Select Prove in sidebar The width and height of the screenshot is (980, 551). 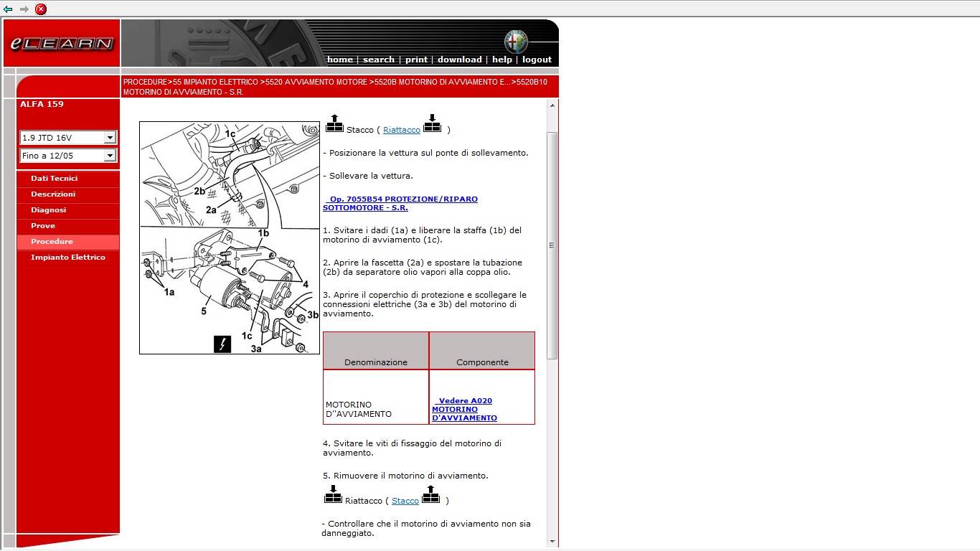tap(43, 225)
